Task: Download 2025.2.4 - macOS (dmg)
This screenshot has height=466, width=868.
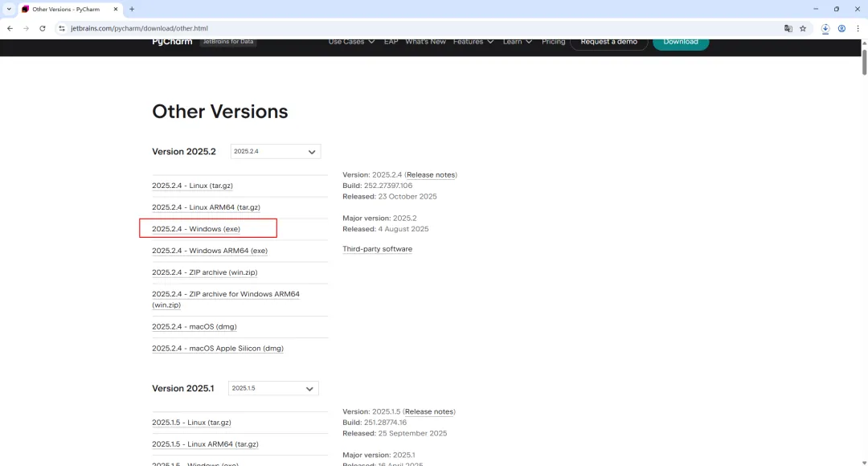Action: pyautogui.click(x=194, y=326)
